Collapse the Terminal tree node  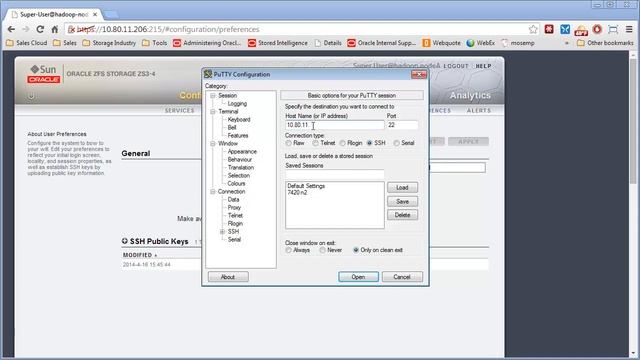click(x=213, y=111)
